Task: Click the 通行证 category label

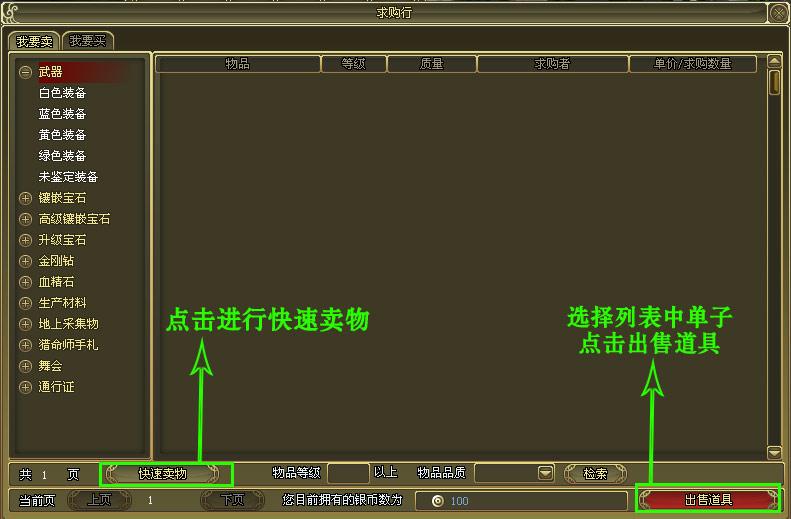Action: [x=56, y=387]
